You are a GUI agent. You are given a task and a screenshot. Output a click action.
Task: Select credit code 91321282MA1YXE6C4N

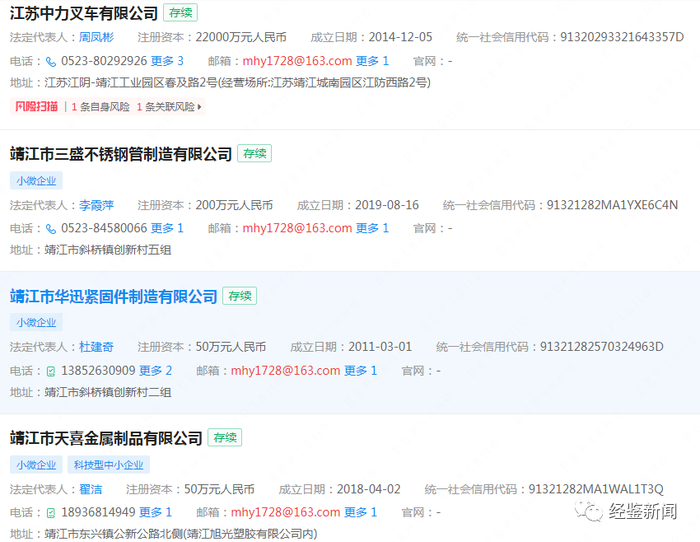tap(612, 205)
